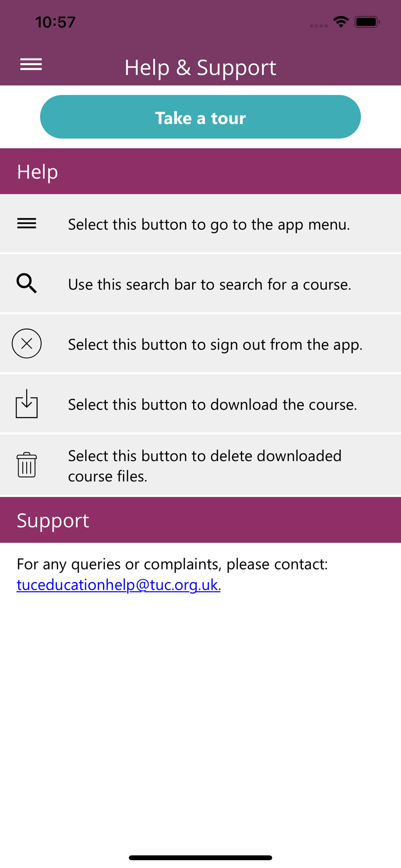Click the trash can delete icon
This screenshot has height=868, width=401.
(x=26, y=465)
